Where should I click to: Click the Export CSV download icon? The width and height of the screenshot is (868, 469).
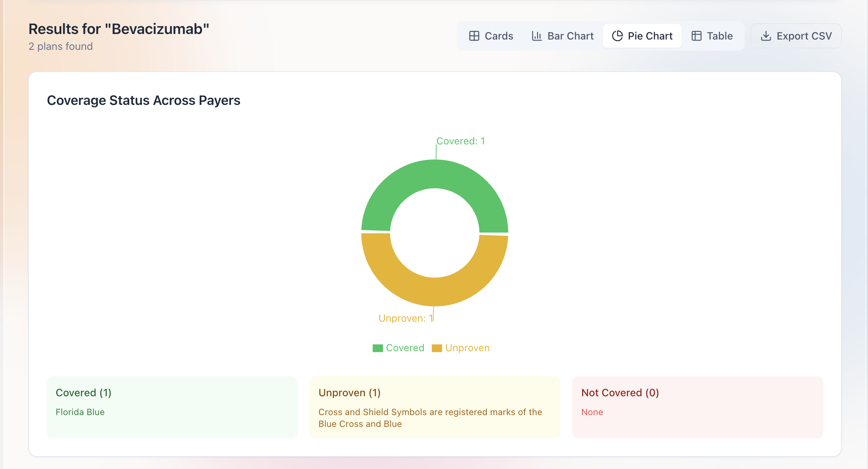click(766, 36)
